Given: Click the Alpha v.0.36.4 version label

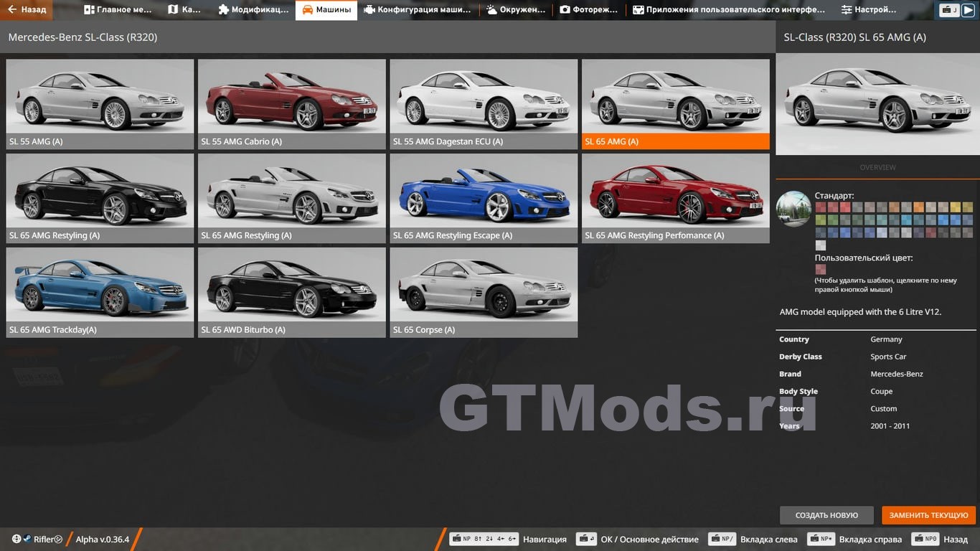Looking at the screenshot, I should click(x=103, y=540).
